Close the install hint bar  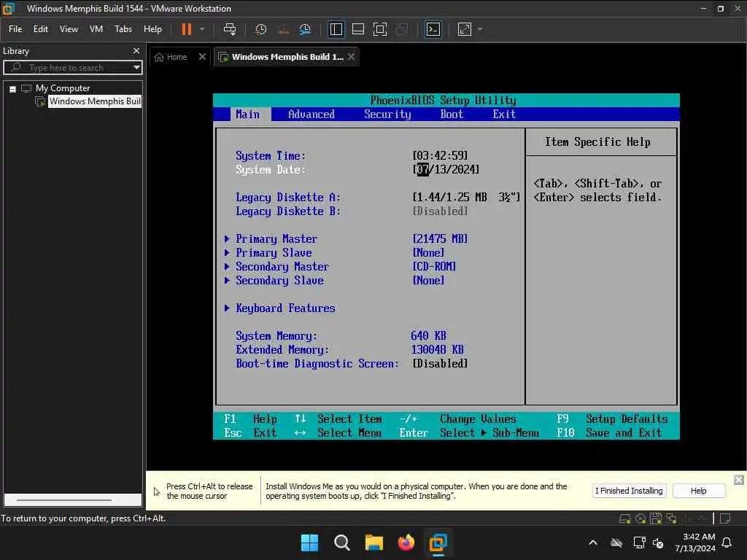pos(738,480)
